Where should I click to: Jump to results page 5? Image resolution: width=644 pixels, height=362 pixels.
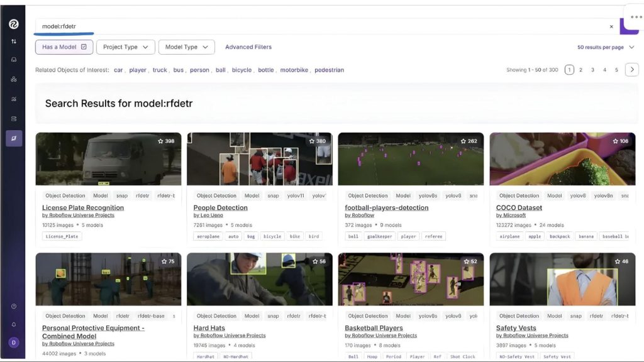coord(616,70)
